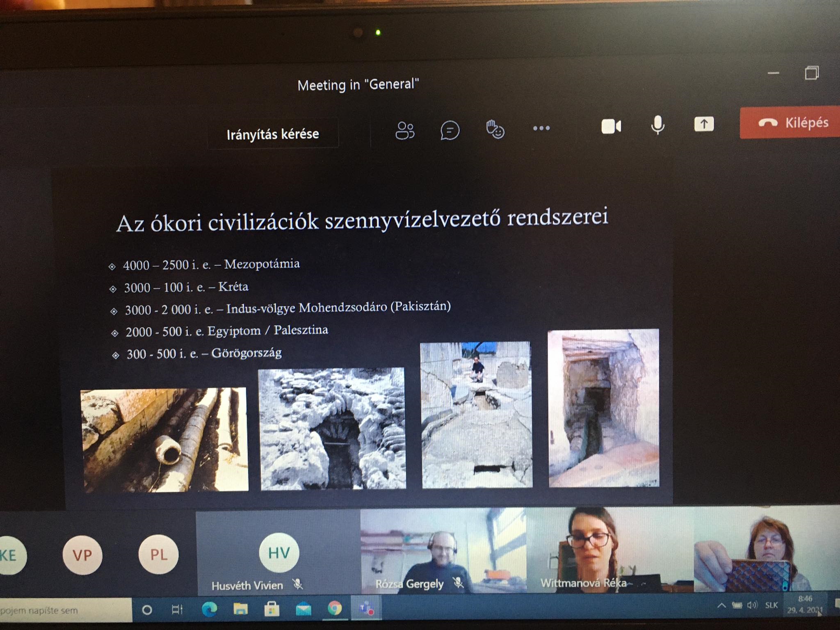The width and height of the screenshot is (840, 630).
Task: Open File Explorer from the taskbar
Action: (241, 609)
